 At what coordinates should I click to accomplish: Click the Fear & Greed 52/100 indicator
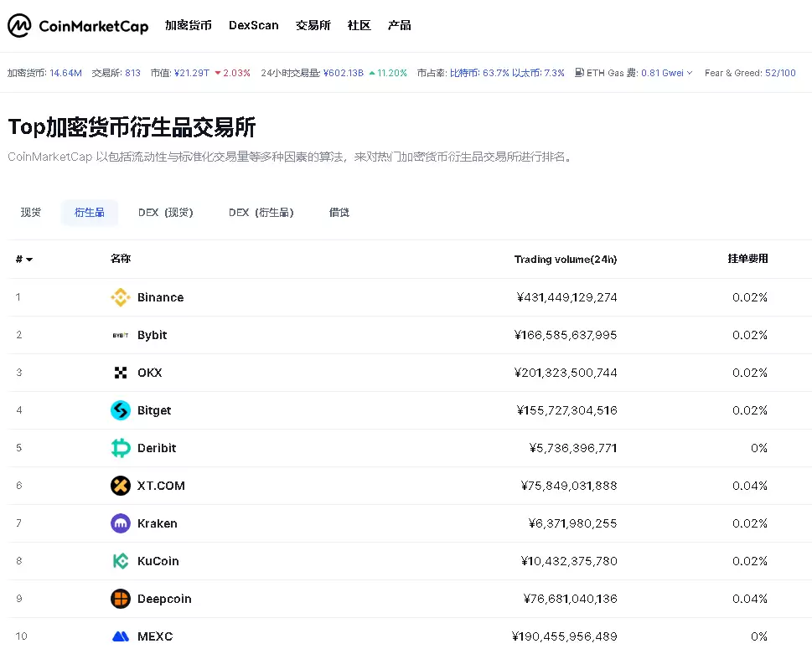pos(749,73)
